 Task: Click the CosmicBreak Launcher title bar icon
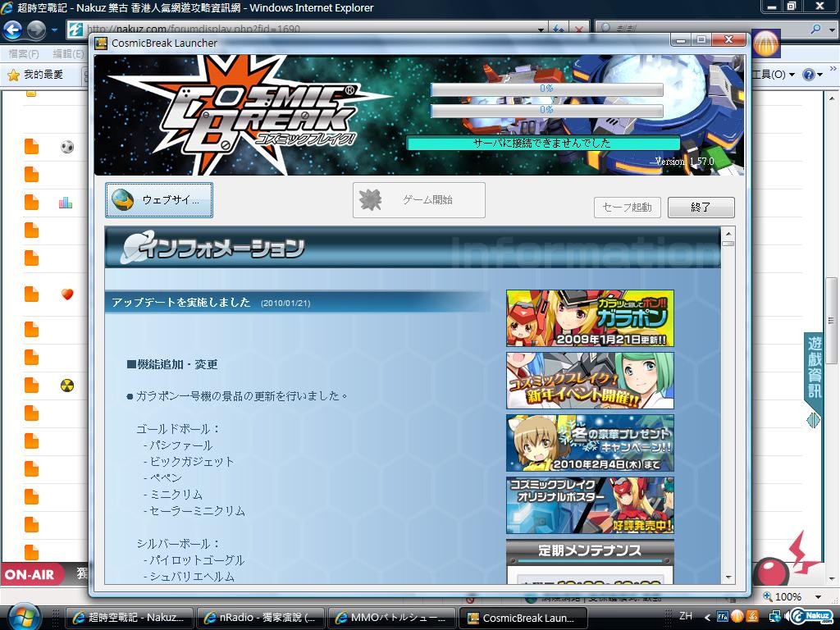pyautogui.click(x=101, y=43)
